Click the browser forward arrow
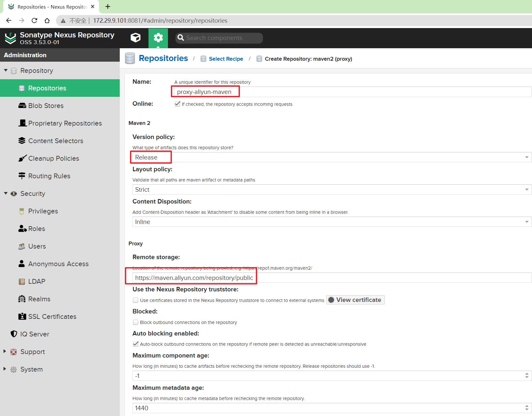 21,20
